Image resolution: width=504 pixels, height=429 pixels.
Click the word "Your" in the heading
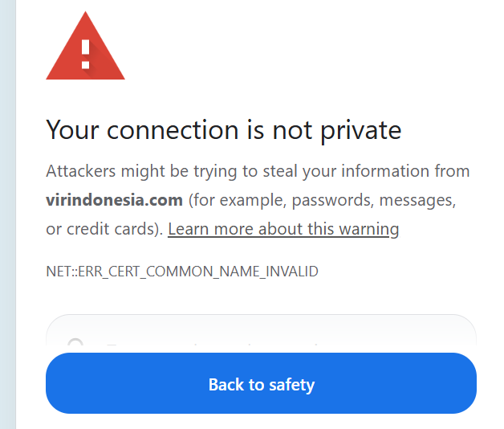click(x=74, y=129)
